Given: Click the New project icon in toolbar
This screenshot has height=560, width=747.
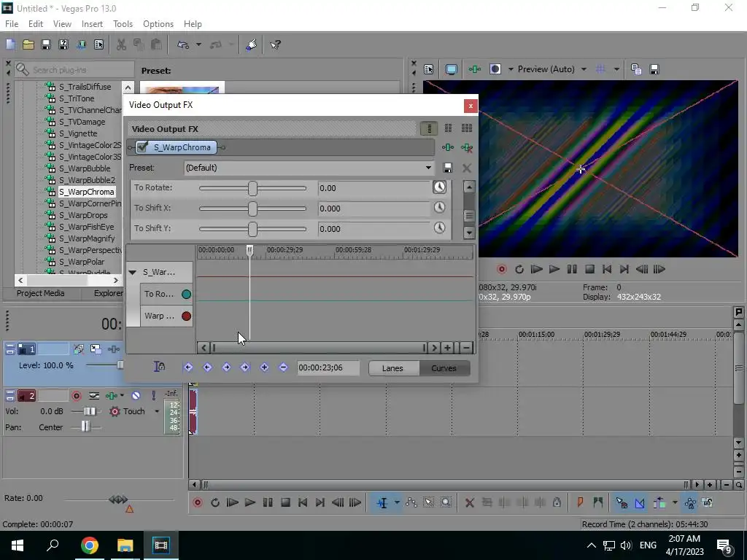Looking at the screenshot, I should [10, 44].
